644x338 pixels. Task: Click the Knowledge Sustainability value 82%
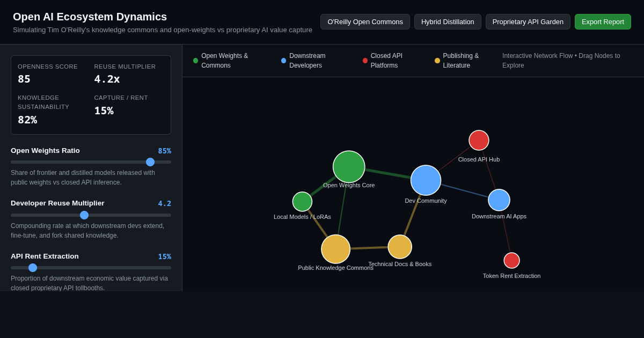[x=27, y=120]
